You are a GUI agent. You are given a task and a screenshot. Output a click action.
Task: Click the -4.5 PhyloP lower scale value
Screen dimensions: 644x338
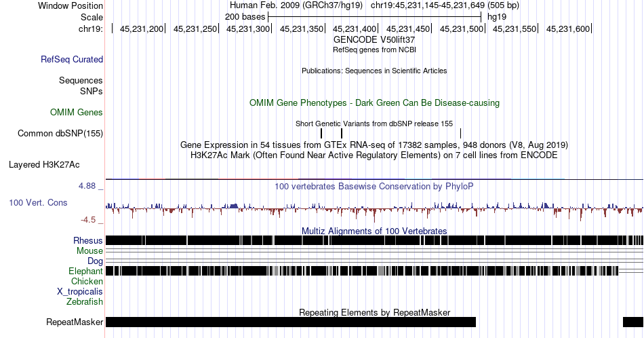click(88, 220)
